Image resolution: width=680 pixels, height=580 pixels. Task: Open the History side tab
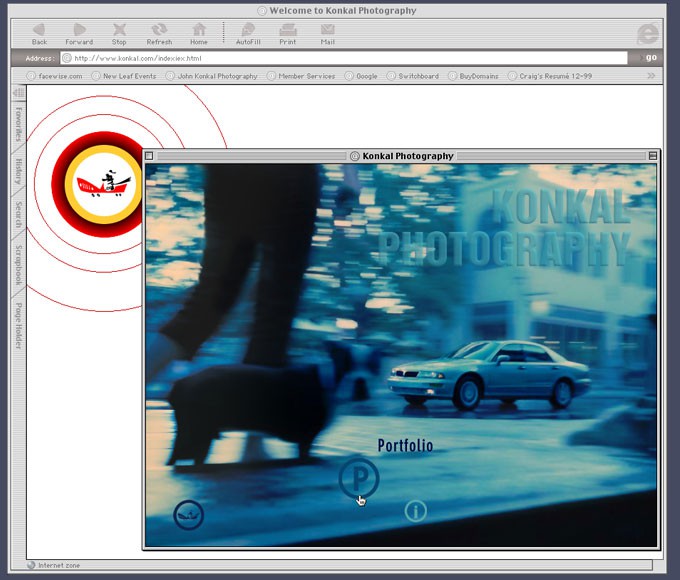click(18, 171)
